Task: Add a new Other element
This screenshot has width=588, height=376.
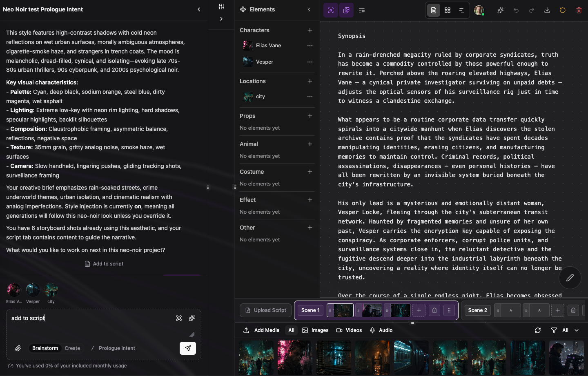Action: pos(310,228)
